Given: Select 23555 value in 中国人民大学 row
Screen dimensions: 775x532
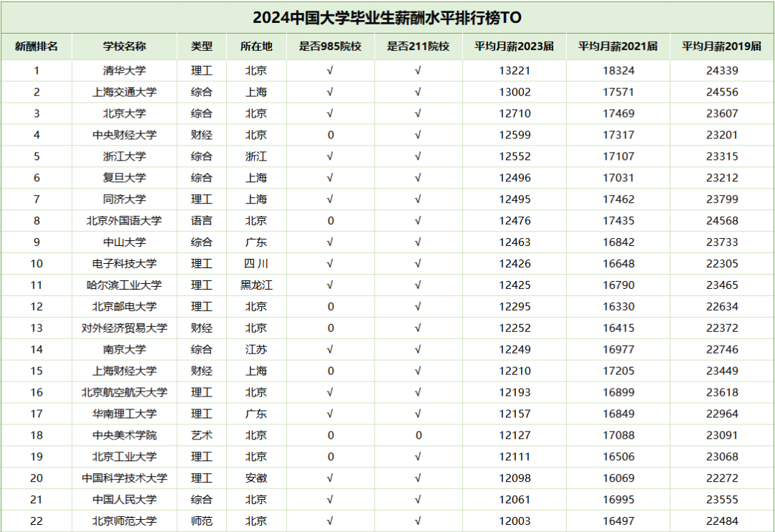Looking at the screenshot, I should coord(722,500).
